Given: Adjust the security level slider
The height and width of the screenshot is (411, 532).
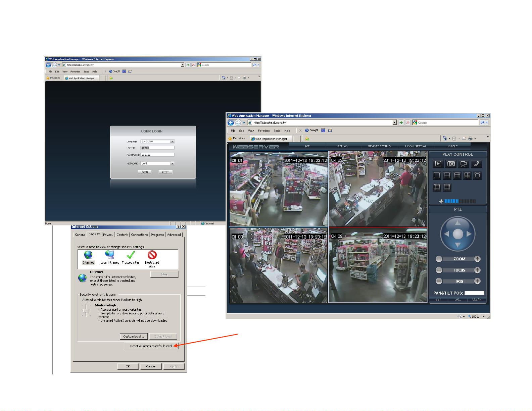Looking at the screenshot, I should pyautogui.click(x=86, y=310).
